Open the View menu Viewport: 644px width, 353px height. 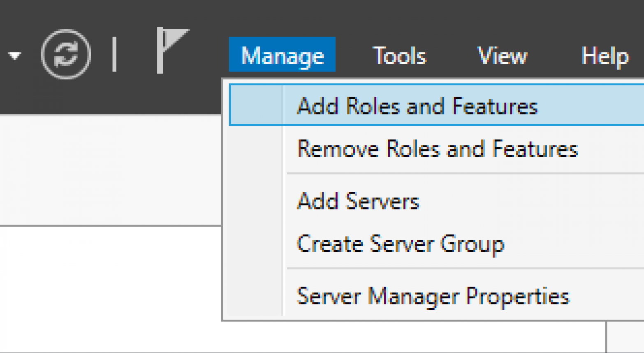pyautogui.click(x=502, y=56)
